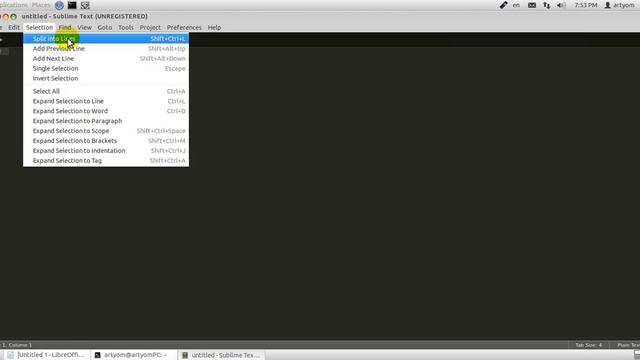
Task: Minimize window with the orange title button
Action: click(6, 16)
